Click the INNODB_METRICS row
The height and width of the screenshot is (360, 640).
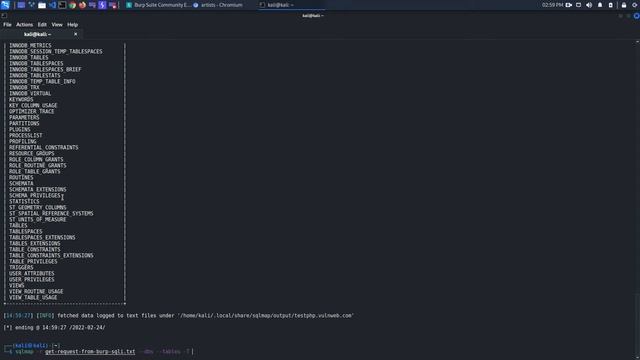click(30, 45)
